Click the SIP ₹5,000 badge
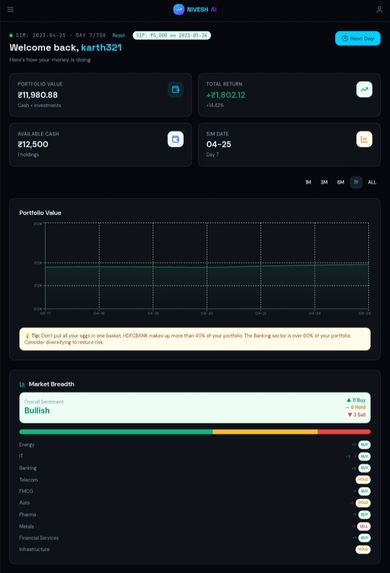 (x=172, y=35)
